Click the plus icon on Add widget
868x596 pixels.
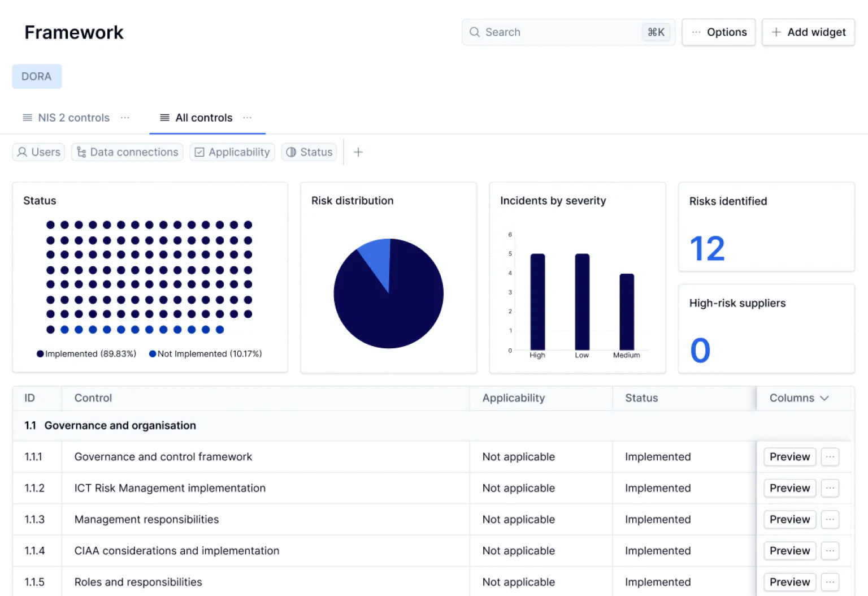[775, 32]
